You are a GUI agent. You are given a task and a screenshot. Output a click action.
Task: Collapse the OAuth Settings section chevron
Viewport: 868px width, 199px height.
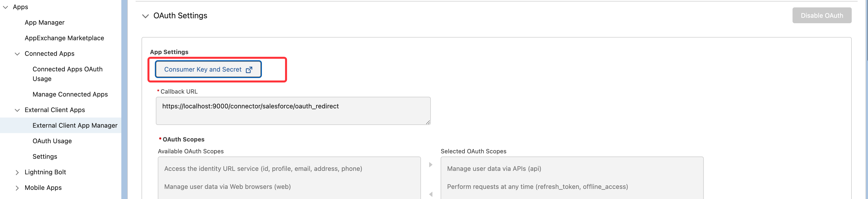click(x=145, y=16)
